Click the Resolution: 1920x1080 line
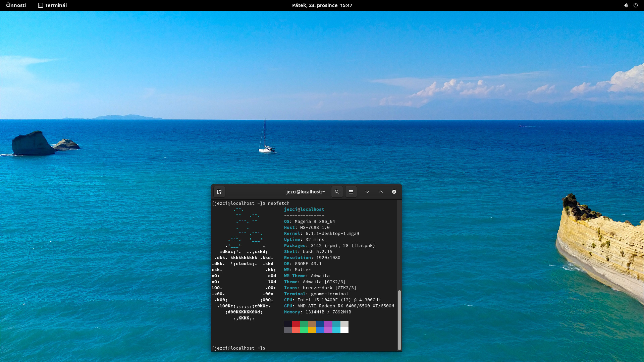Screen dimensions: 644x362 point(312,257)
